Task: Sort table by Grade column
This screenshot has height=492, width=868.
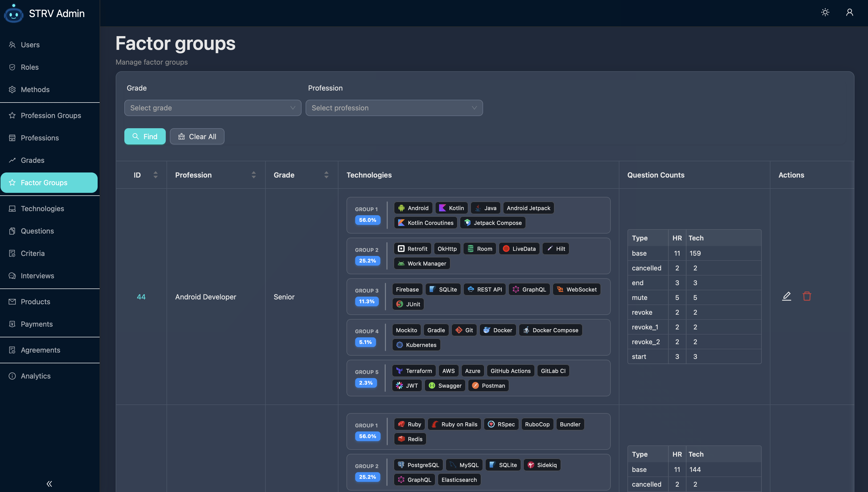Action: click(x=326, y=175)
